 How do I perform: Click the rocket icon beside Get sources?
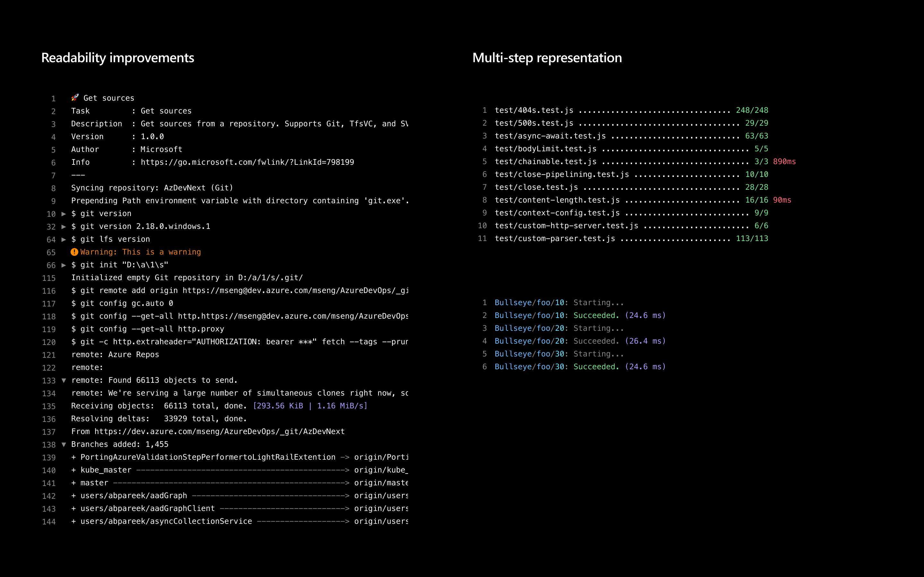click(75, 98)
